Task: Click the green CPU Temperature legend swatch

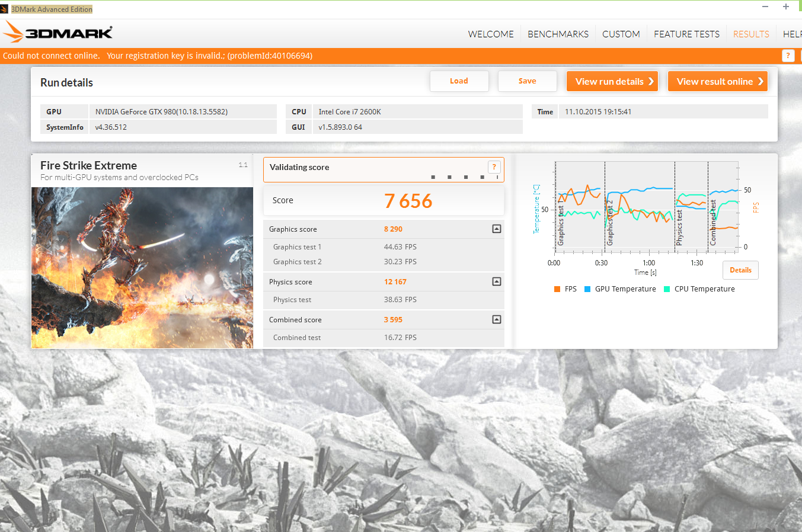Action: [667, 289]
